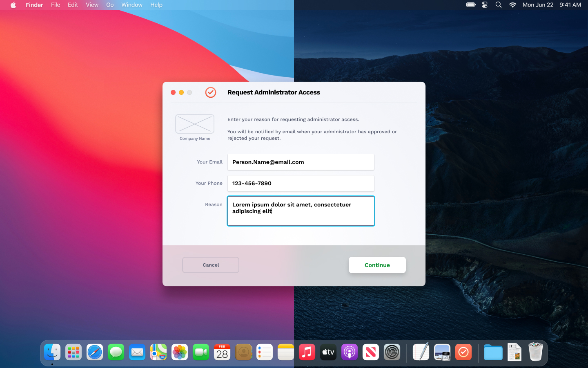Open the Trash in the Dock
The width and height of the screenshot is (588, 368).
[535, 352]
